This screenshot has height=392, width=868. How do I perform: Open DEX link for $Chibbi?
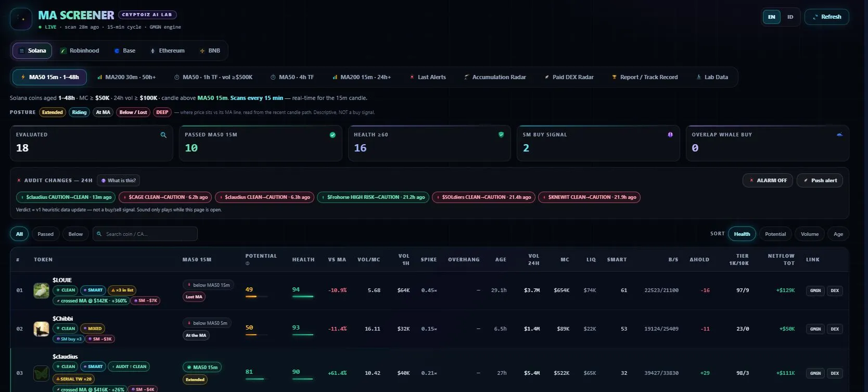835,329
